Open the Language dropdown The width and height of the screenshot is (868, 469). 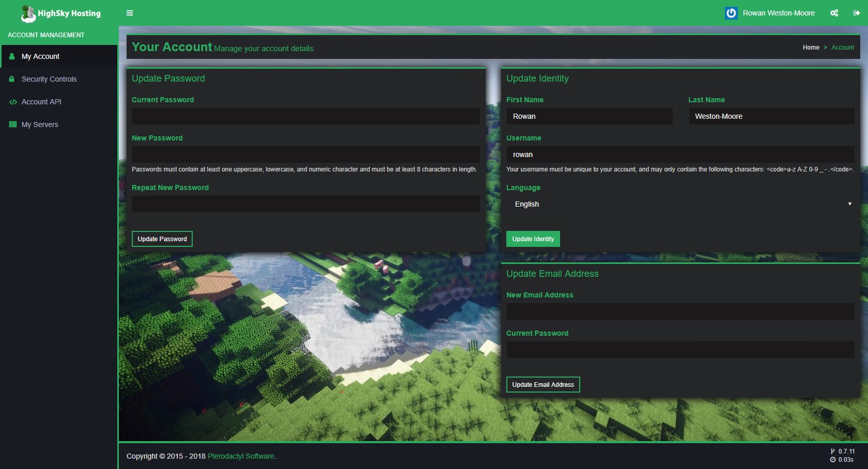(x=680, y=204)
